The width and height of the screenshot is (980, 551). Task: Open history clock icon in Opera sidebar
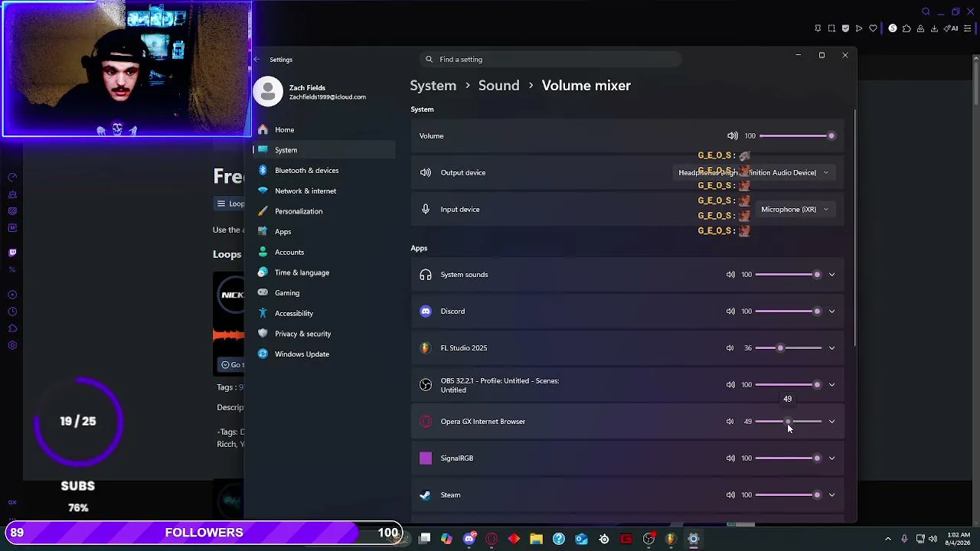click(12, 311)
